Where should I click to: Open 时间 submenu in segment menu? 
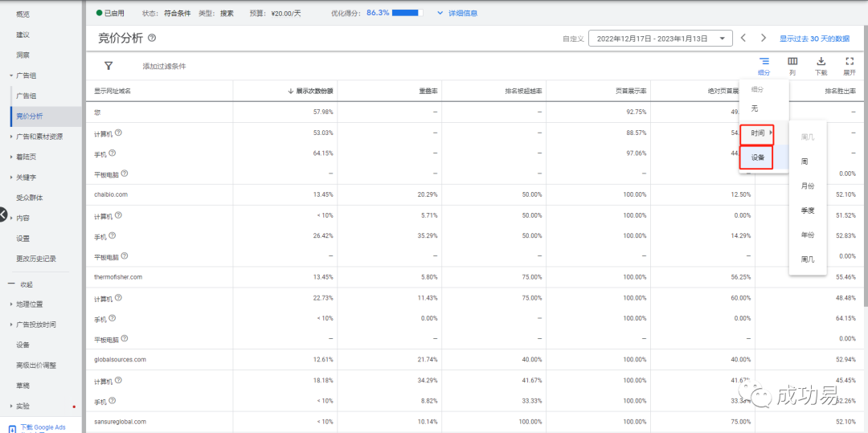click(759, 133)
